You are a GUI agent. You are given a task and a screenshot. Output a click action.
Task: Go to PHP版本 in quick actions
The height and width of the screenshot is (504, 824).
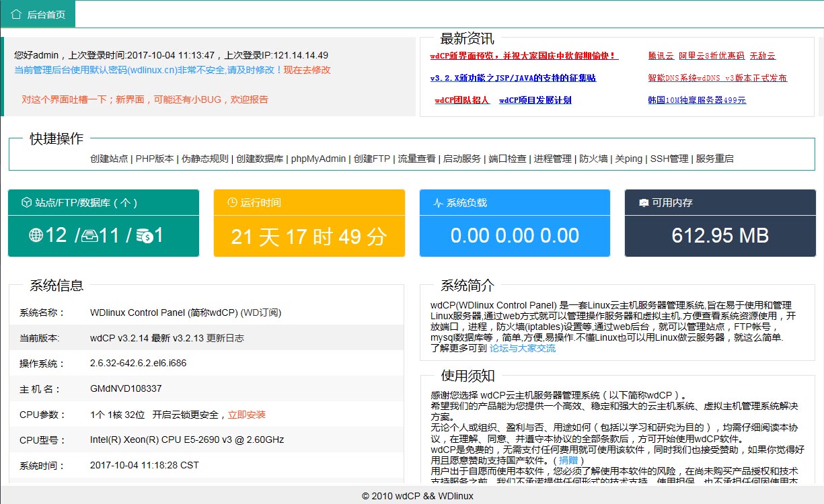coord(155,159)
